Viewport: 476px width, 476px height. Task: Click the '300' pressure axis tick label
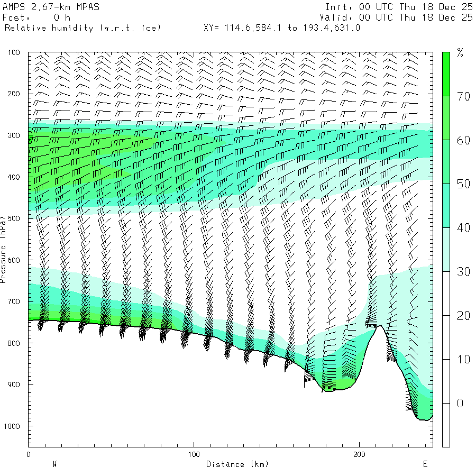pyautogui.click(x=14, y=135)
